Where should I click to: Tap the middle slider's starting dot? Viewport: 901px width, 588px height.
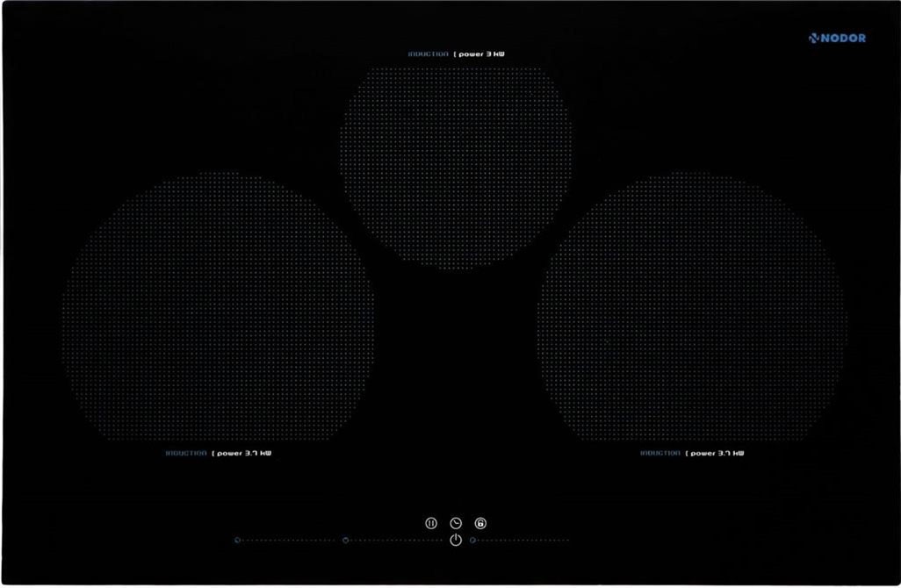point(346,541)
